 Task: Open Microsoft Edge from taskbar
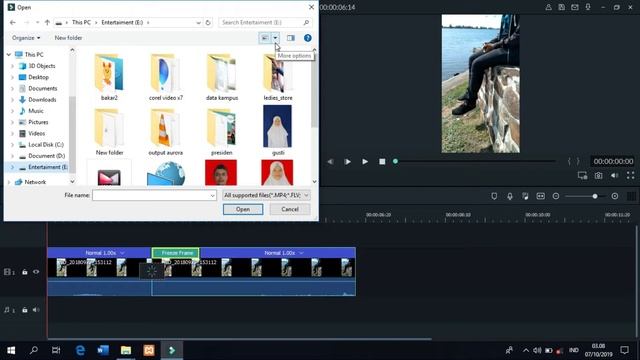point(80,350)
